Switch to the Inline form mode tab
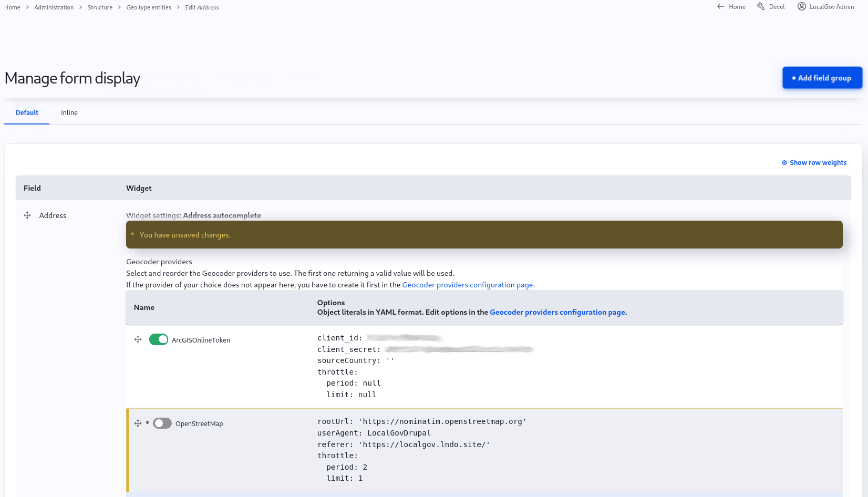The image size is (868, 497). click(x=69, y=112)
